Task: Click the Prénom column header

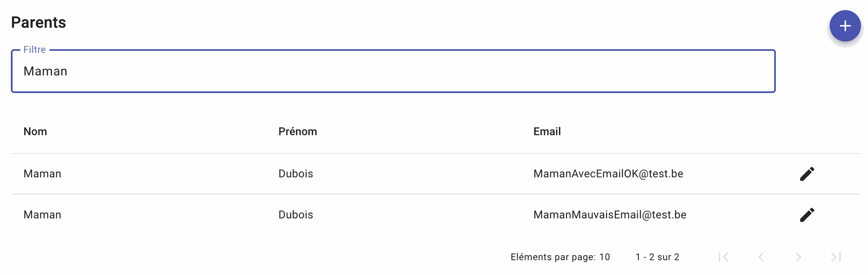Action: [x=297, y=132]
